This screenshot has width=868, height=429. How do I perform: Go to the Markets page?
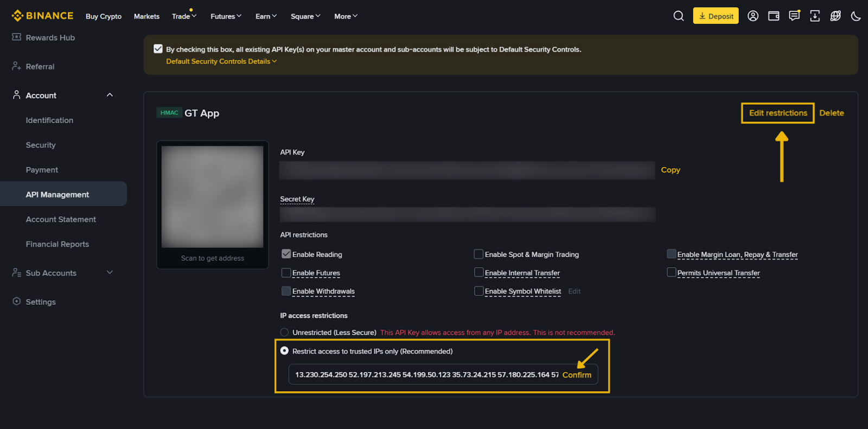146,16
